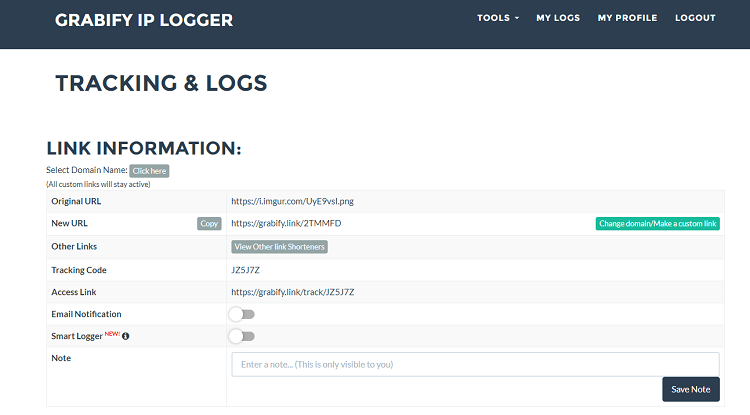Open My Profile page
This screenshot has width=750, height=415.
[x=627, y=18]
